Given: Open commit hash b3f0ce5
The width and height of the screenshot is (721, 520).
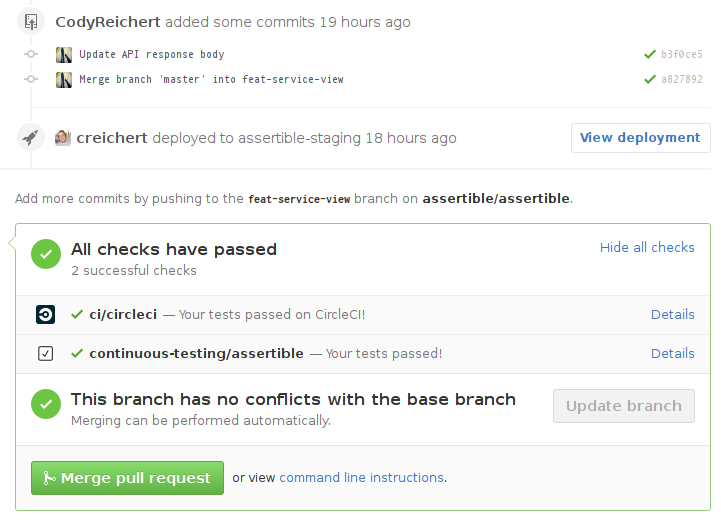Looking at the screenshot, I should tap(681, 54).
